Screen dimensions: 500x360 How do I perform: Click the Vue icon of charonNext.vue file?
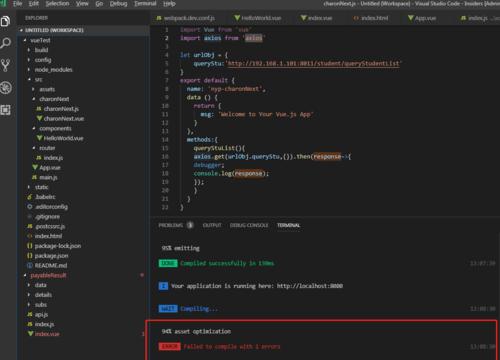[x=39, y=118]
